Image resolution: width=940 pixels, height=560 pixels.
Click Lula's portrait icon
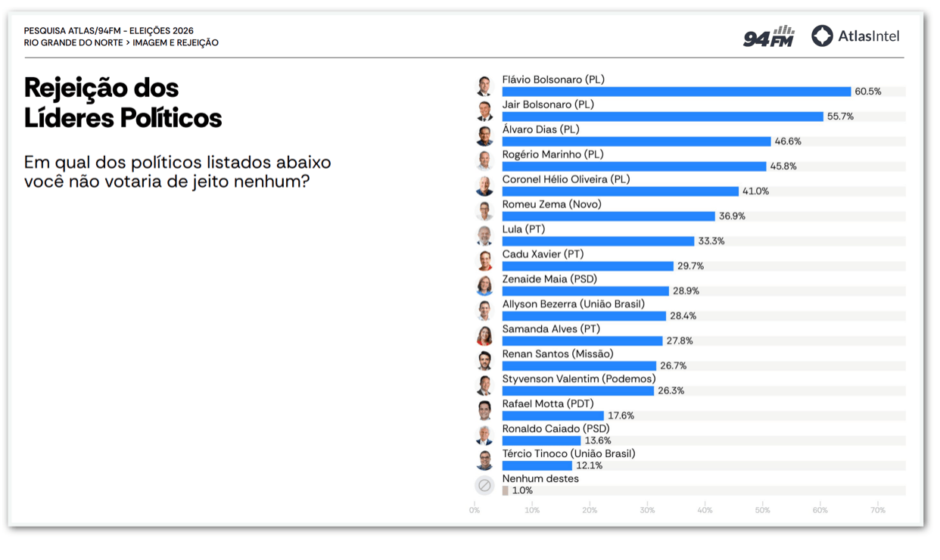[x=484, y=235]
